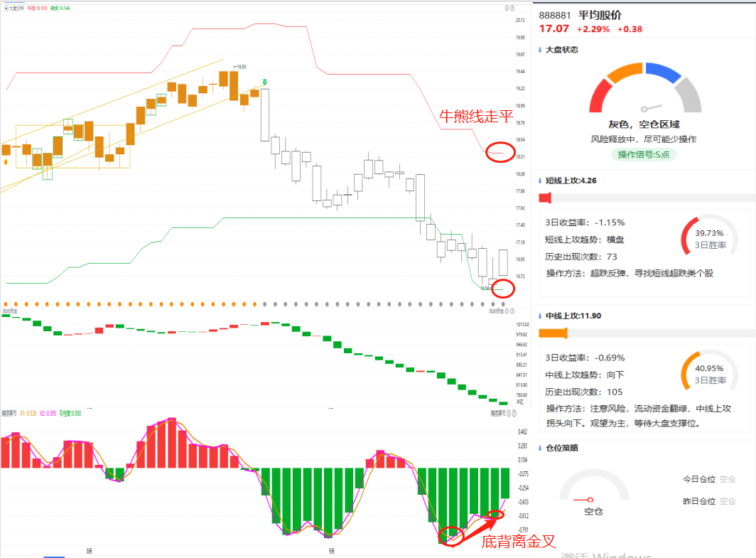The image size is (756, 558).
Task: Click the 历史出现次数: 73 line
Action: coord(581,257)
